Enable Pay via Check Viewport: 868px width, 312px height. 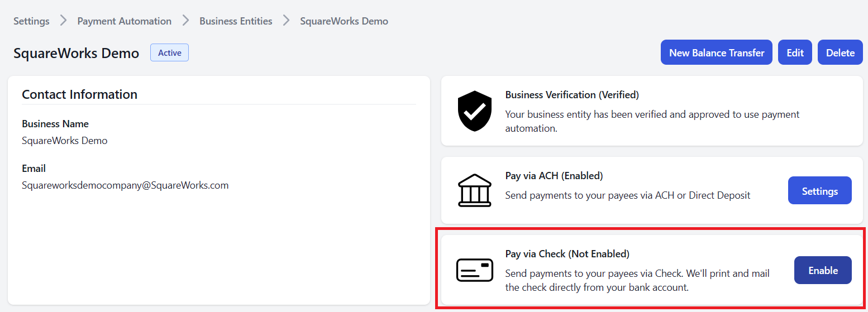822,270
